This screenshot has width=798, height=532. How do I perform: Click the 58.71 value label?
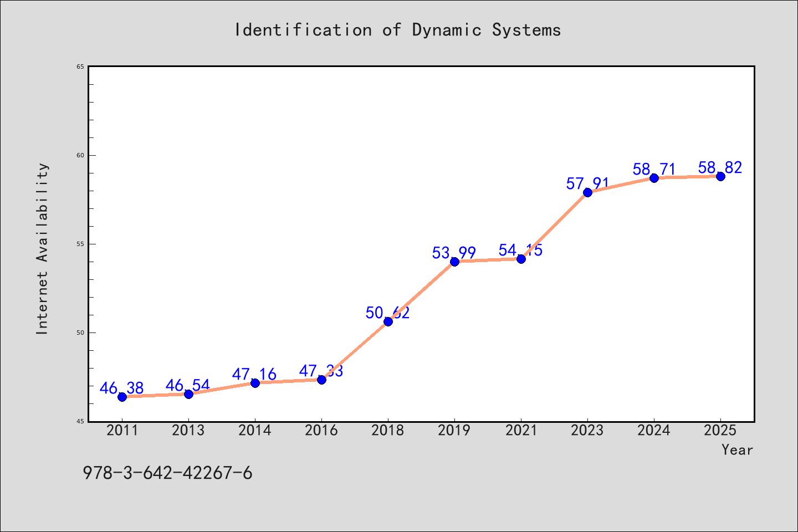pyautogui.click(x=654, y=169)
